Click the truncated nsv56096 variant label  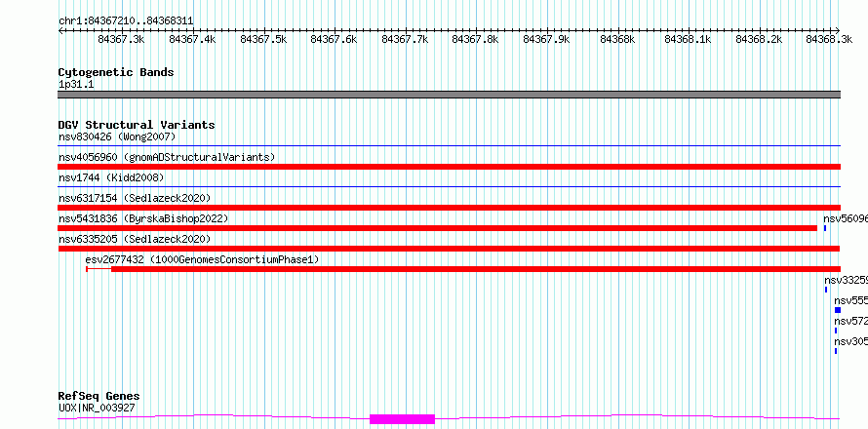pos(846,218)
